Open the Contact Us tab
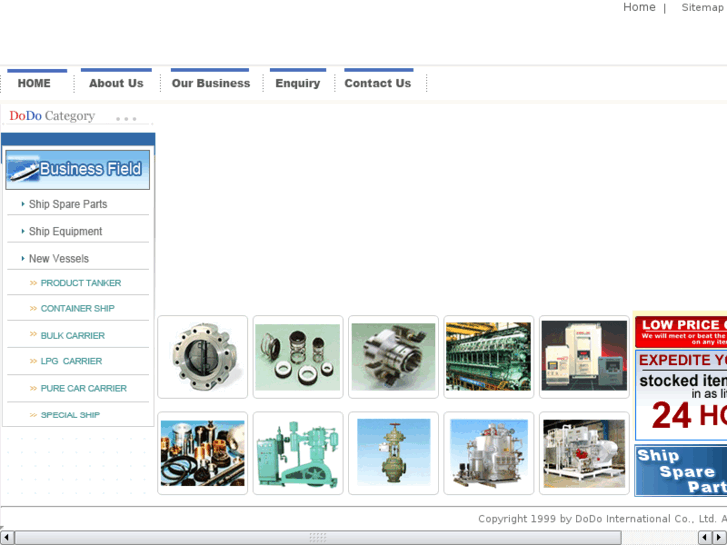This screenshot has width=727, height=545. pyautogui.click(x=377, y=83)
